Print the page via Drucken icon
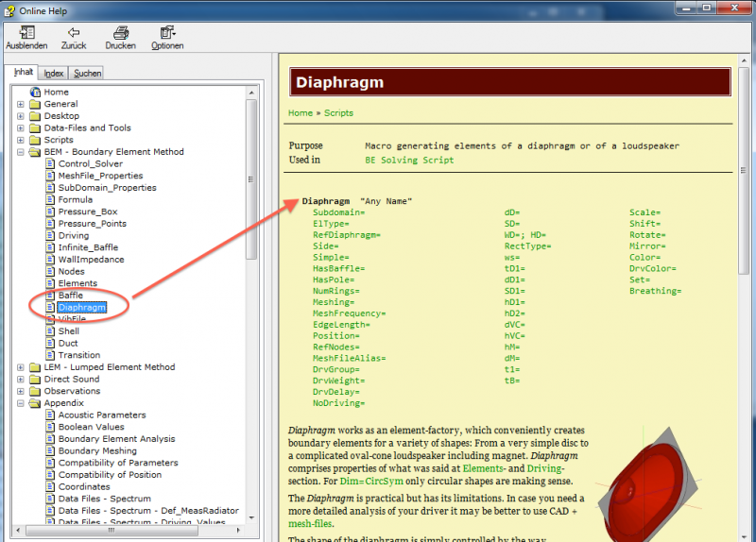 pyautogui.click(x=120, y=32)
